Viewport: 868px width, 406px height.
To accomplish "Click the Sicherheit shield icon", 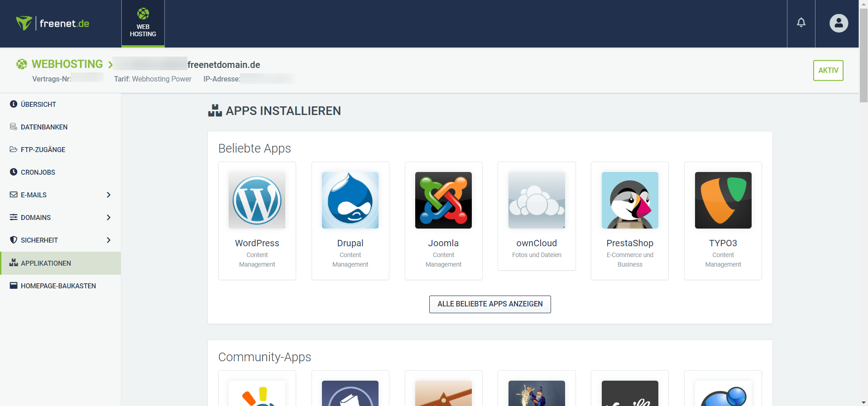I will pyautogui.click(x=14, y=240).
